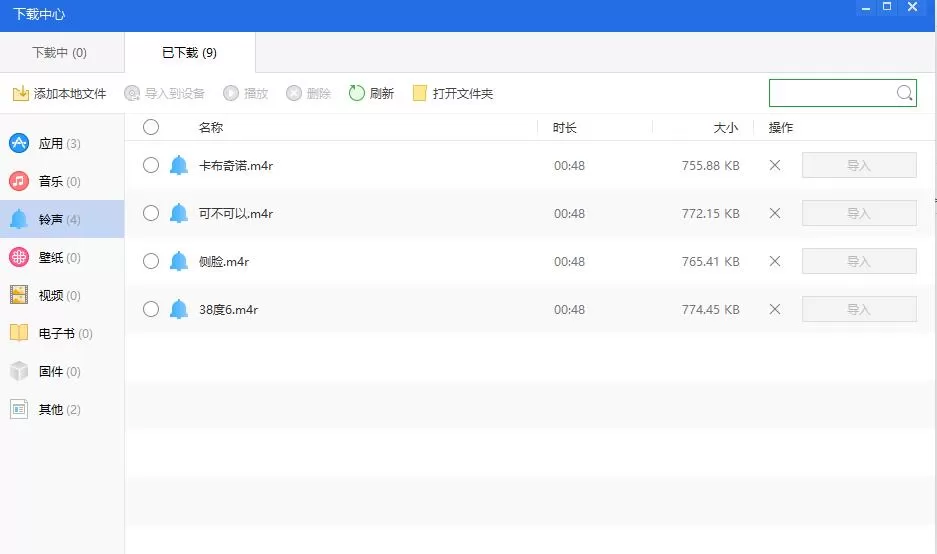The image size is (937, 554).
Task: Click the 添加本地文件 label
Action: (70, 93)
